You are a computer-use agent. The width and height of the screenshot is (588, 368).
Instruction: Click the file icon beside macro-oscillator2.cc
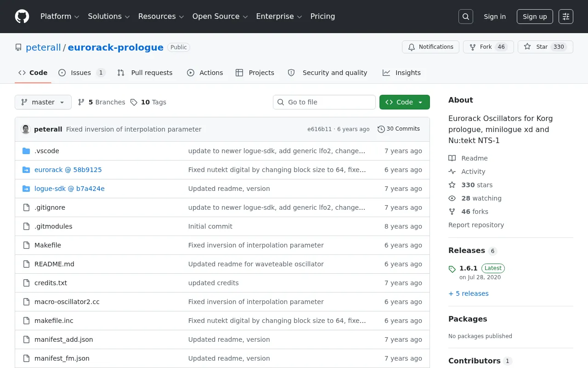click(x=26, y=302)
